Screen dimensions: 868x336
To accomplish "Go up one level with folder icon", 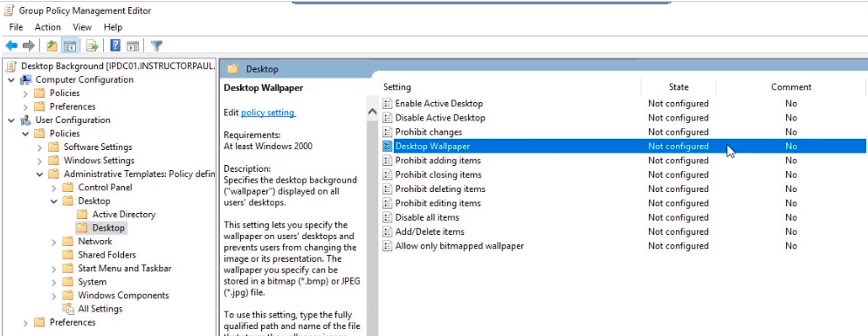I will pos(52,46).
